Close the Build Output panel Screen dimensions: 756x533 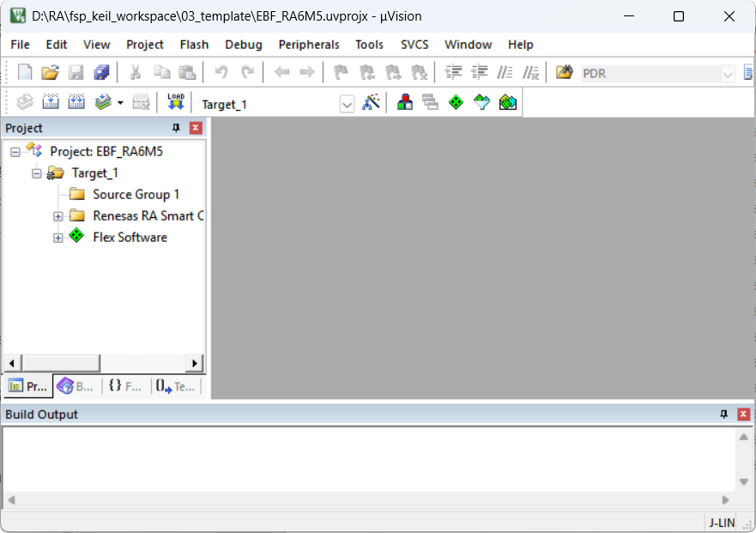point(743,414)
